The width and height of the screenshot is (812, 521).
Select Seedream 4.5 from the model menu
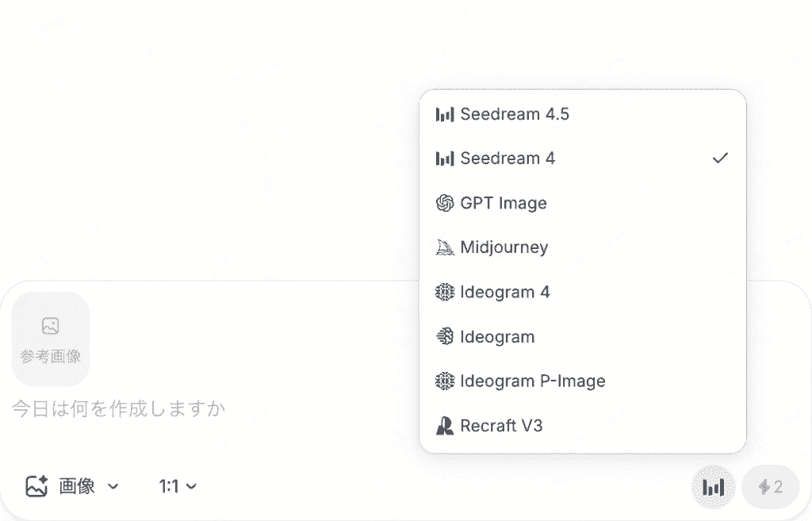point(583,114)
